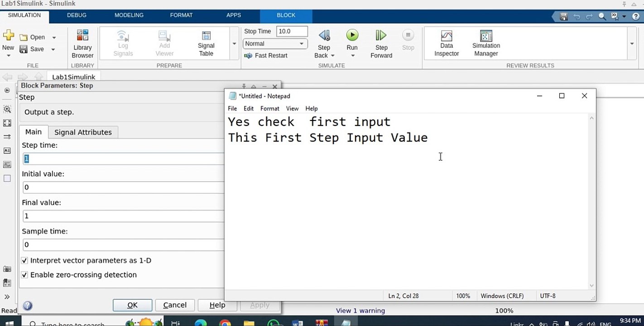Toggle Fast Restart
Viewport: 644px width, 326px height.
coord(266,55)
